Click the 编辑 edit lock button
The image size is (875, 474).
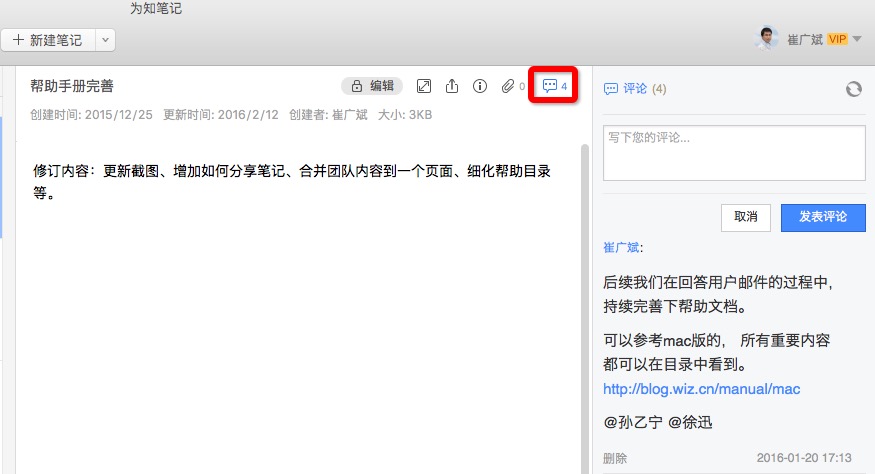click(372, 86)
